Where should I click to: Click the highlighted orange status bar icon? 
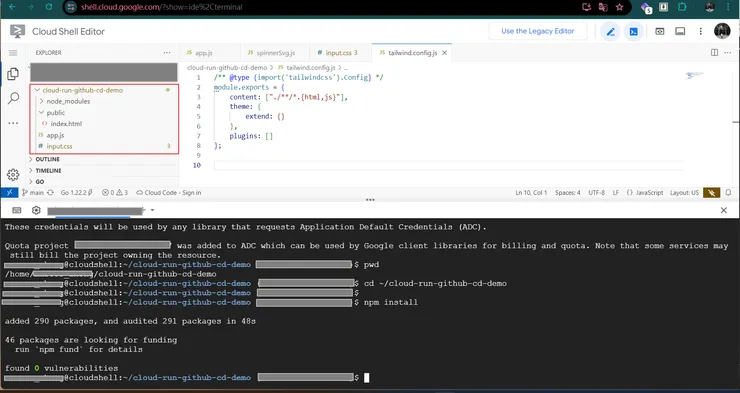(712, 193)
